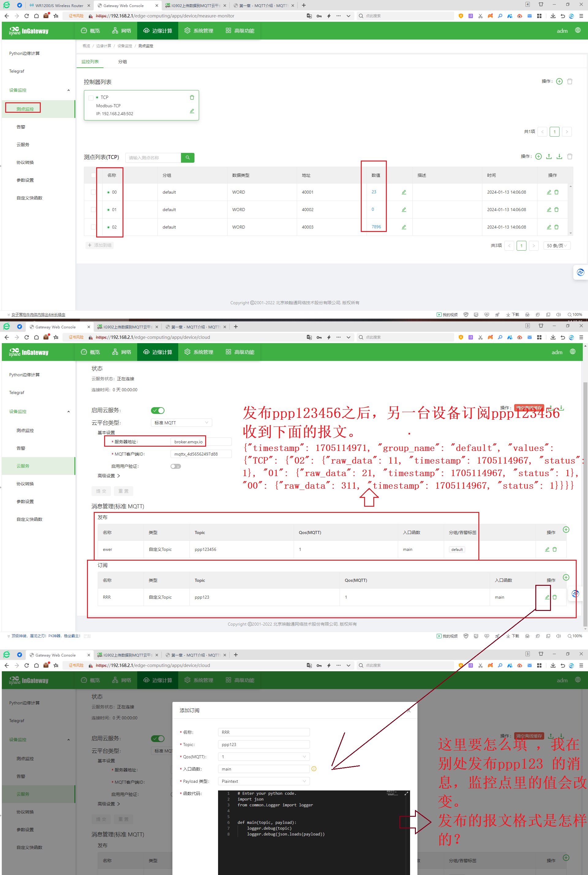Open the 云平台类型 标准 MQTT dropdown
This screenshot has width=588, height=875.
182,423
